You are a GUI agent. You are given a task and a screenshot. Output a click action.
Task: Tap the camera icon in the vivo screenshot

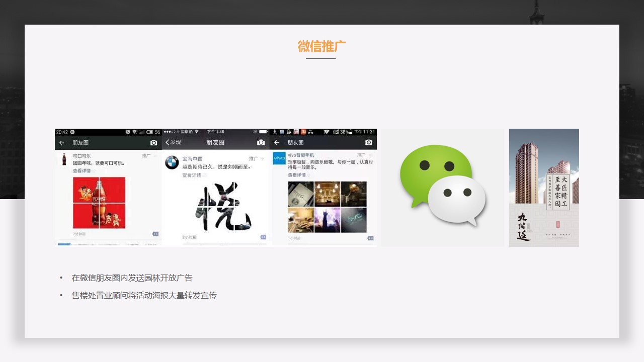(x=369, y=142)
